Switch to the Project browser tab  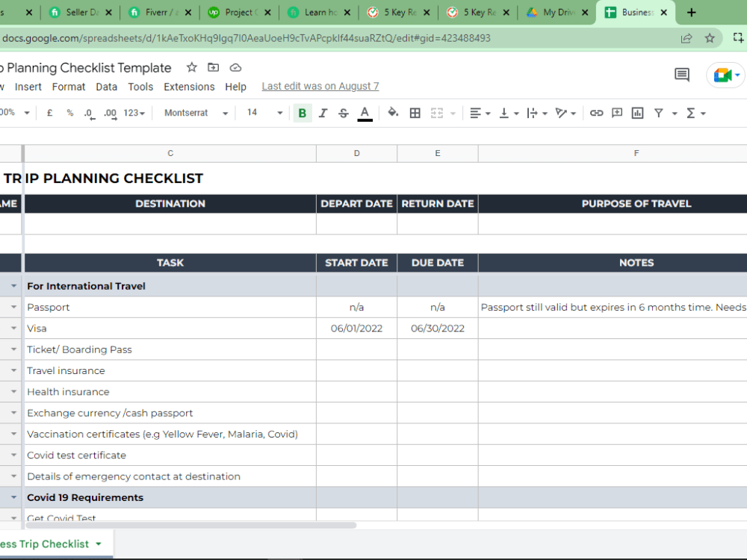(239, 13)
